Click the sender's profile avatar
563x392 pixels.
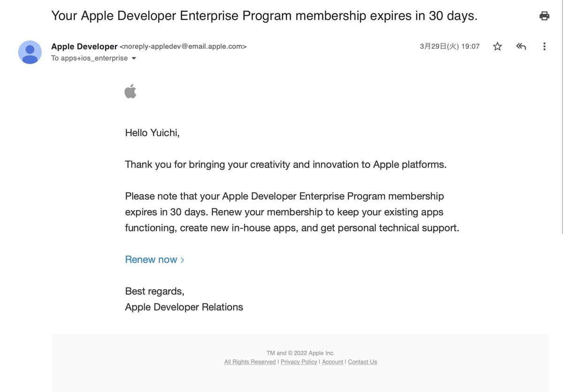[x=30, y=52]
